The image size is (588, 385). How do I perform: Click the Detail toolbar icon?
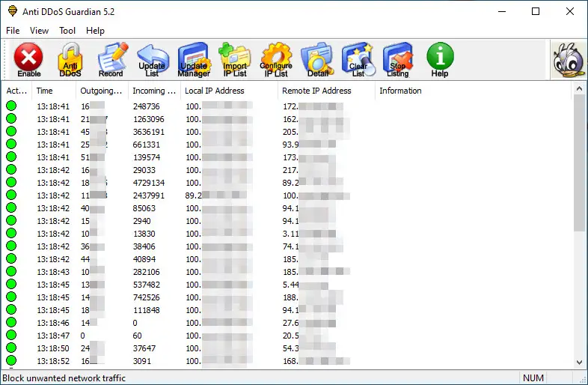pos(317,60)
